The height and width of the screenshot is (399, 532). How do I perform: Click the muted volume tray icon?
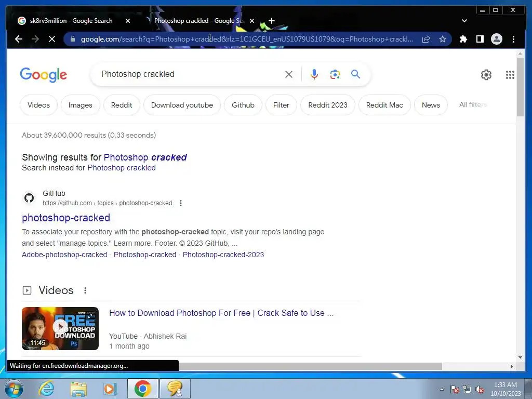click(480, 390)
